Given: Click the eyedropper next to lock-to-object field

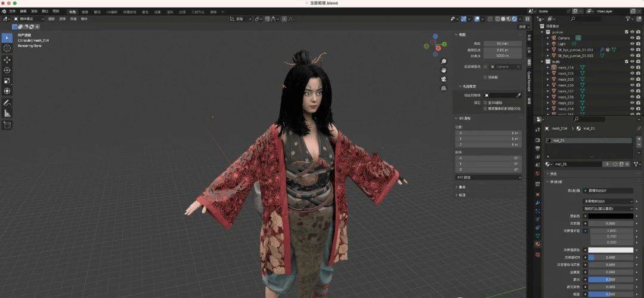Looking at the screenshot, I should coord(519,95).
